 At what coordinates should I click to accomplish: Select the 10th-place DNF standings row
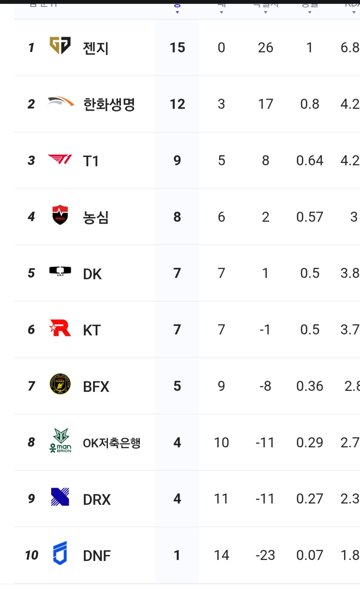(x=187, y=555)
